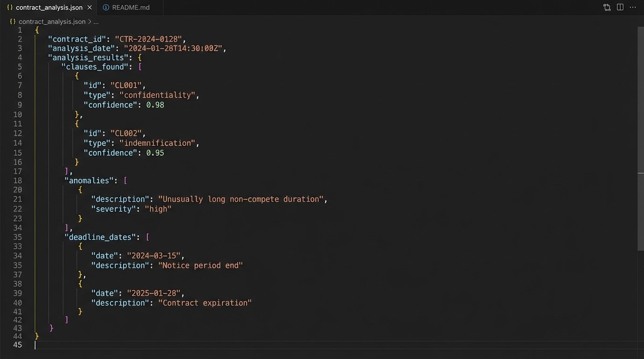Switch to the README.md tab
This screenshot has width=644, height=359.
(131, 7)
